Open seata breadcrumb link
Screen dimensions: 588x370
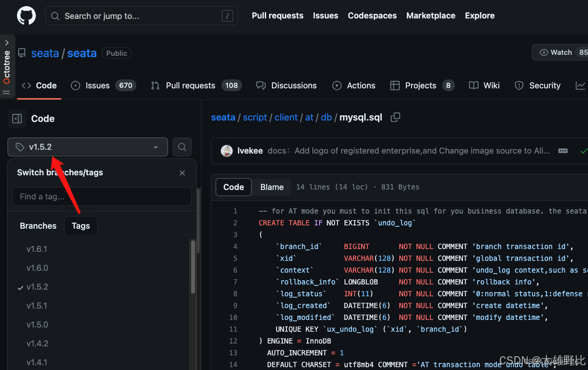(x=223, y=117)
